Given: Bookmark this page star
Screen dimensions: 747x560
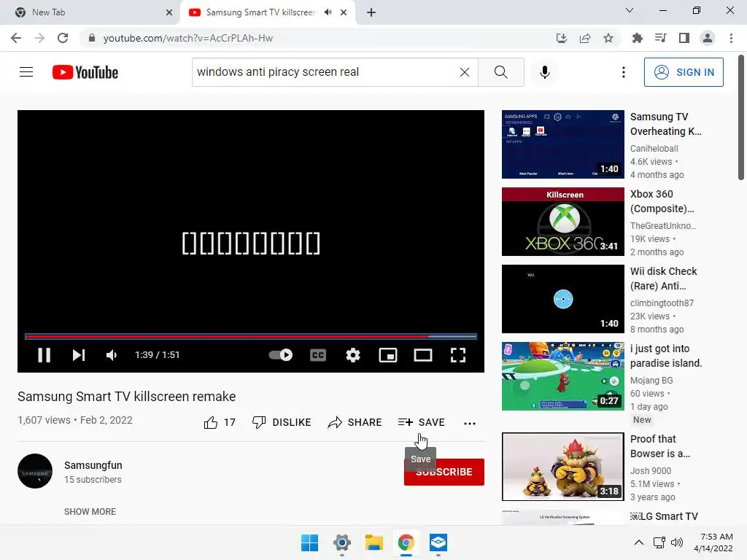Looking at the screenshot, I should tap(608, 38).
